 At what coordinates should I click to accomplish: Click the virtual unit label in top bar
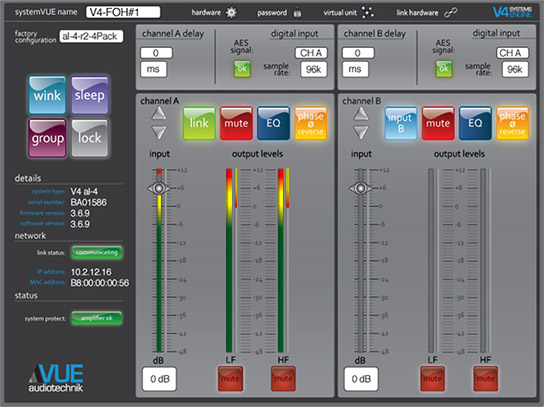tap(340, 13)
